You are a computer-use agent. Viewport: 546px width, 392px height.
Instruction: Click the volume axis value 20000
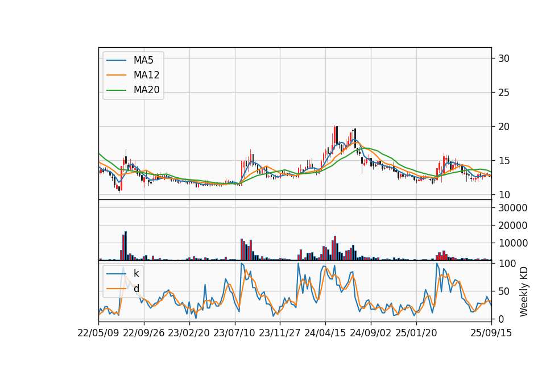[513, 226]
